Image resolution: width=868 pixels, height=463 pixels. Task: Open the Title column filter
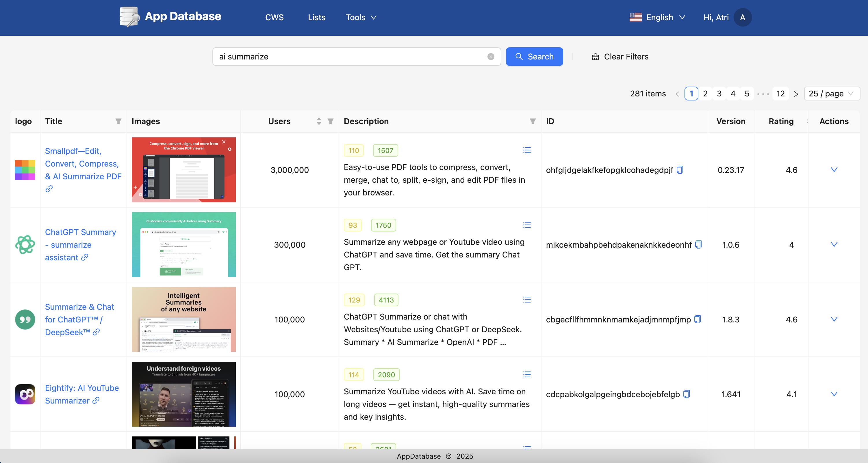click(118, 121)
